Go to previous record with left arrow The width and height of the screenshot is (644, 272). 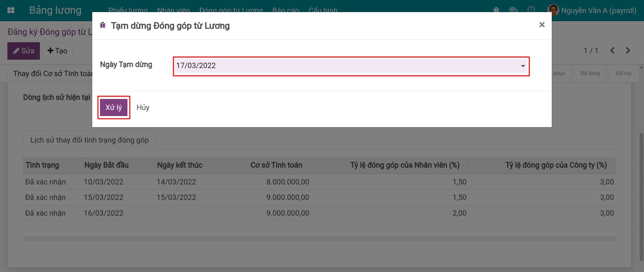pyautogui.click(x=612, y=51)
